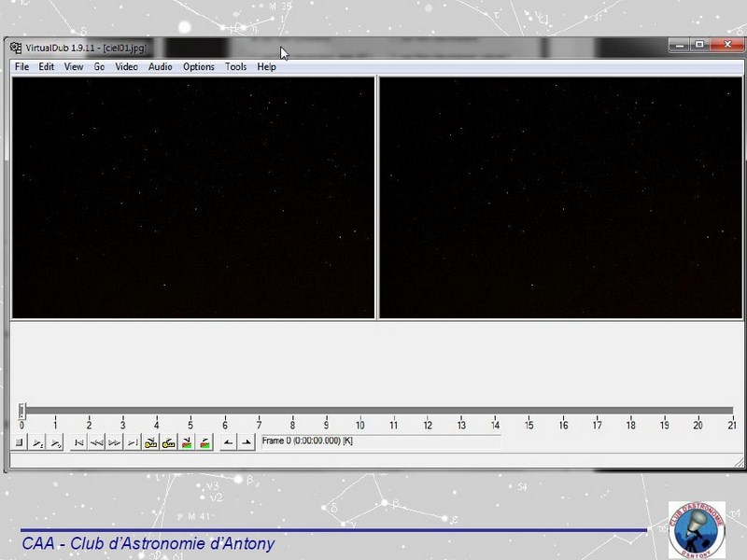This screenshot has width=747, height=560.
Task: Click the next scene search icon
Action: coord(204,442)
